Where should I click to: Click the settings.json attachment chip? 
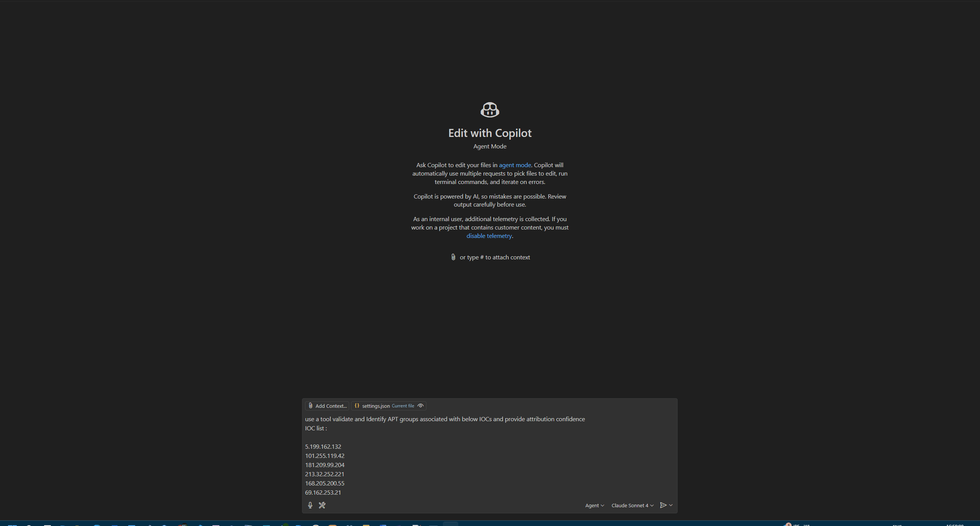[x=376, y=406]
